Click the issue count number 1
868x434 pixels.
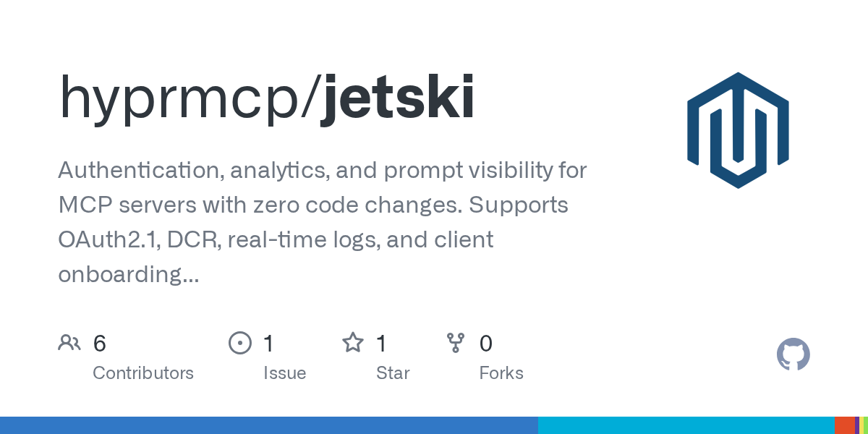coord(268,344)
